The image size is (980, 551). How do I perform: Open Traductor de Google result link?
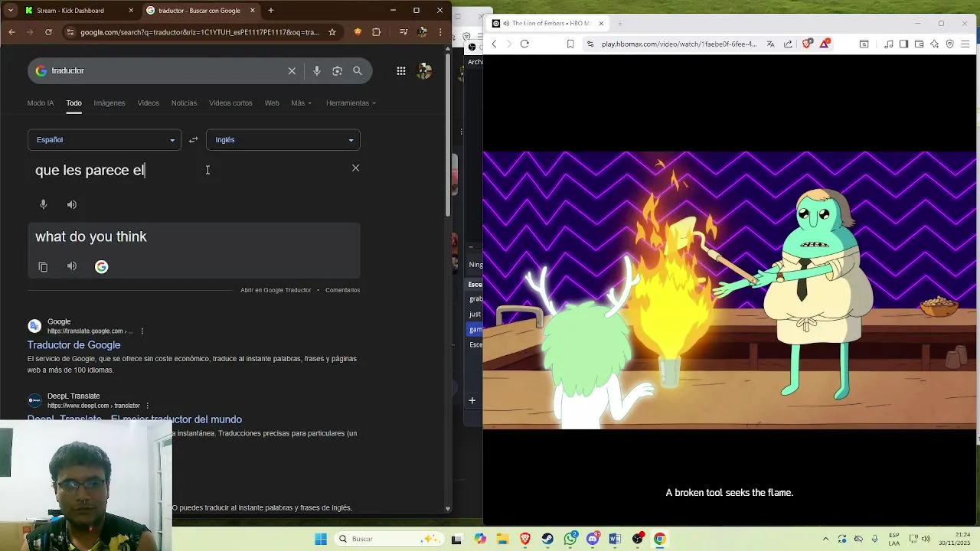click(x=73, y=345)
